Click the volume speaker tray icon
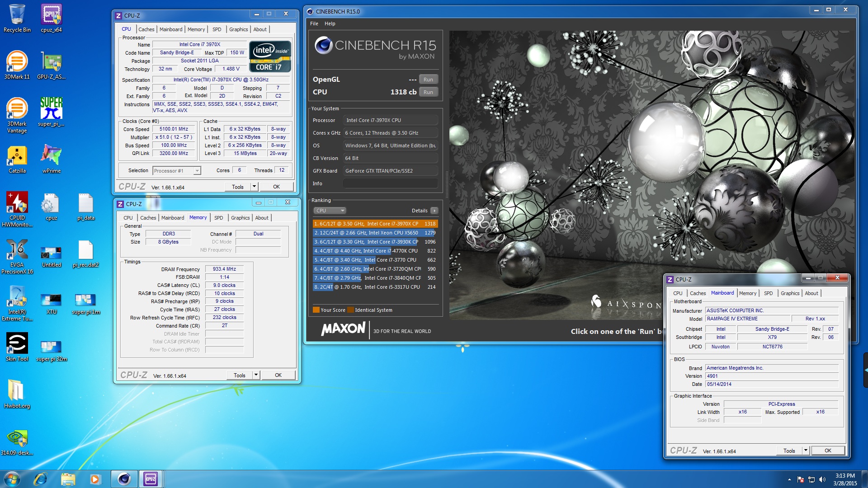 point(822,479)
